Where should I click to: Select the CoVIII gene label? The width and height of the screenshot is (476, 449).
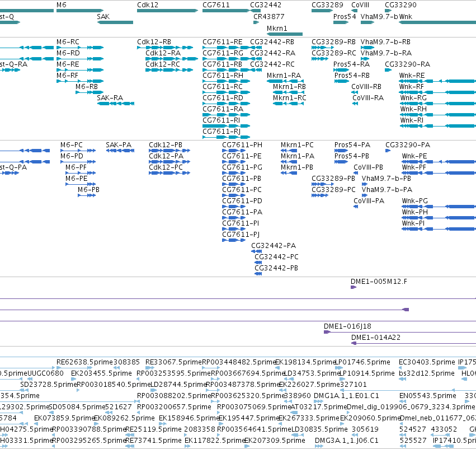tap(360, 5)
